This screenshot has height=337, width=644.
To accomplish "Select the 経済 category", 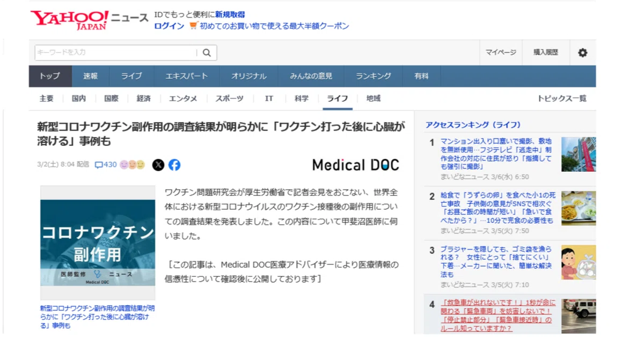I will coord(143,99).
